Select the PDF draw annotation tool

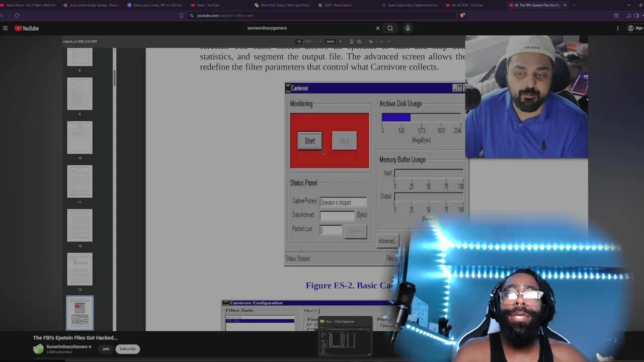click(371, 41)
